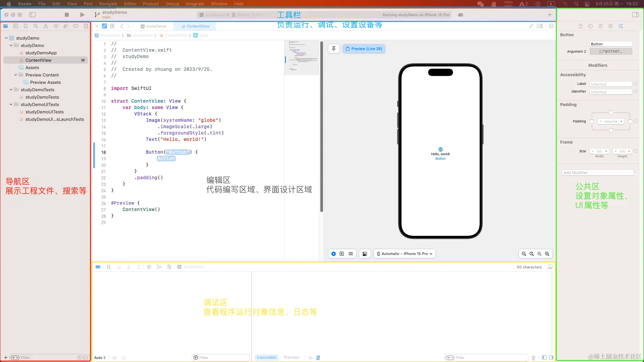644x362 pixels.
Task: Select the Project navigator folder icon
Action: point(6,26)
